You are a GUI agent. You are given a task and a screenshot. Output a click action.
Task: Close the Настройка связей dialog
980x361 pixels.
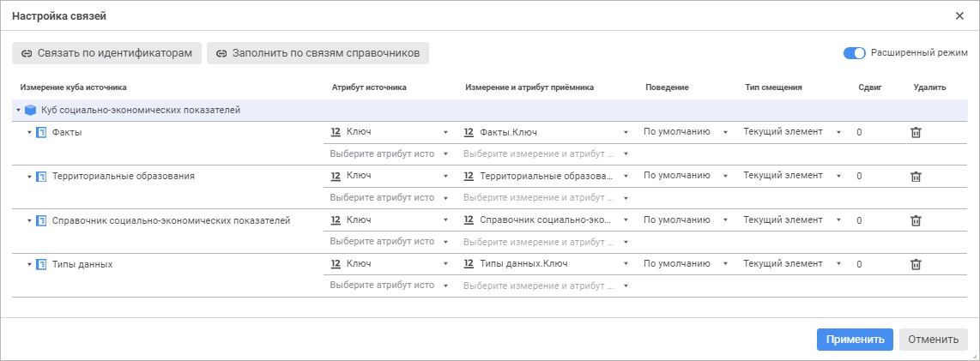coord(959,15)
